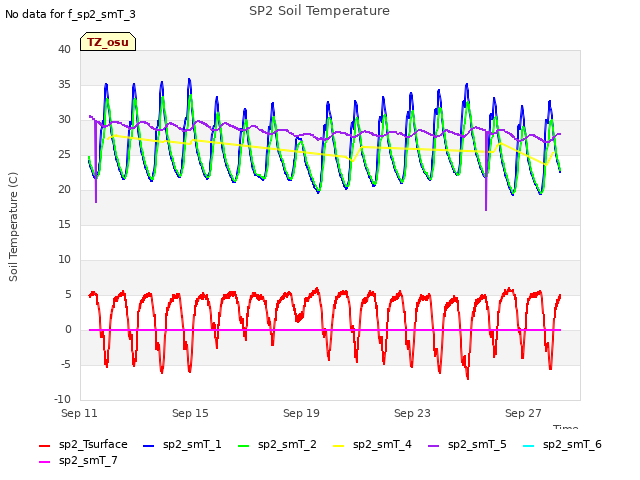Toggle sp2_smT_1 series in legend
Image resolution: width=640 pixels, height=480 pixels.
(x=182, y=444)
